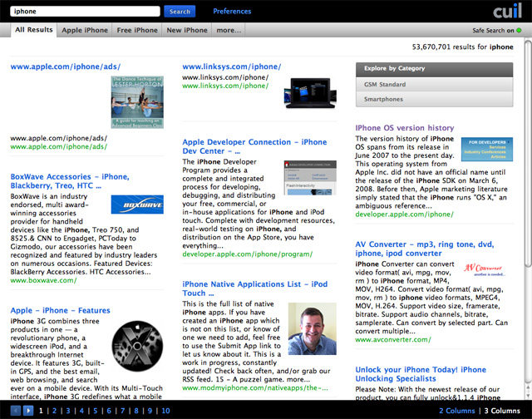Go to results page 8
This screenshot has width=532, height=419.
click(x=136, y=411)
